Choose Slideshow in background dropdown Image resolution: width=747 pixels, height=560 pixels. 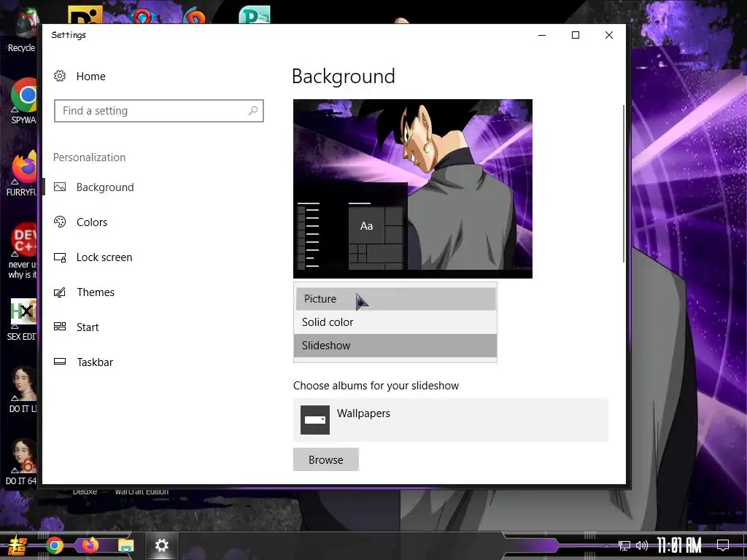tap(395, 345)
